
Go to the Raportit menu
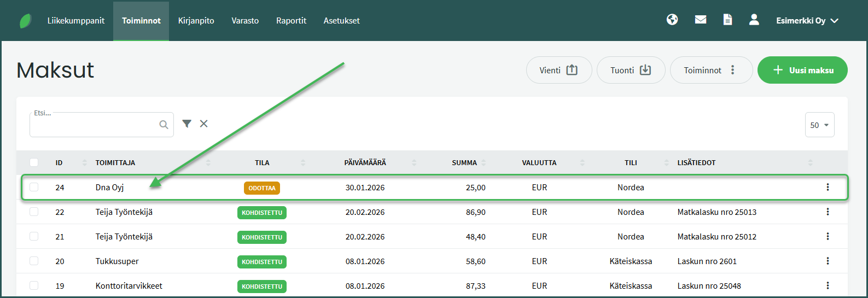coord(291,21)
